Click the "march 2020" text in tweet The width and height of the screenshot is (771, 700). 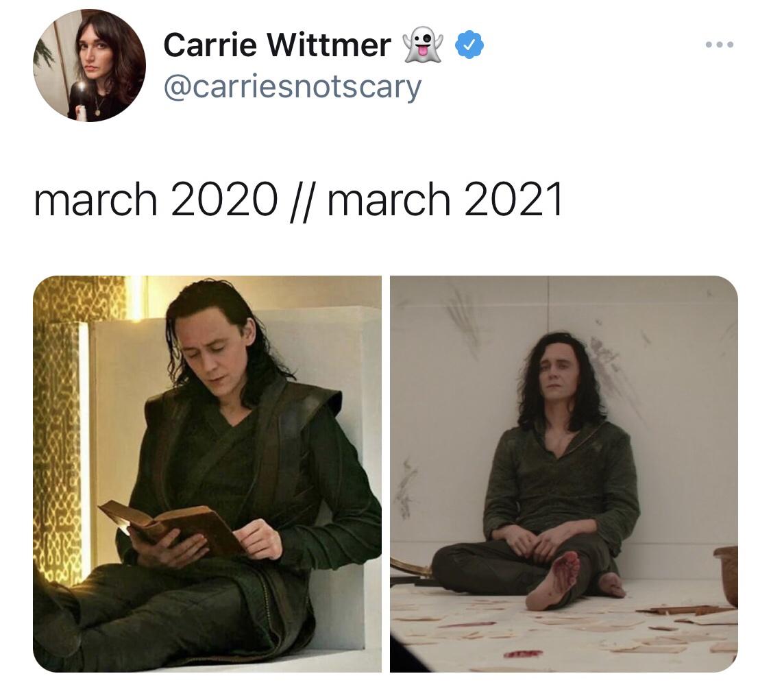[x=156, y=199]
